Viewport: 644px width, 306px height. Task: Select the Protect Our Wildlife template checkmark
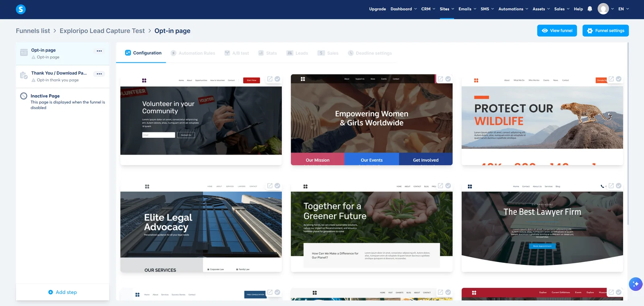[619, 79]
